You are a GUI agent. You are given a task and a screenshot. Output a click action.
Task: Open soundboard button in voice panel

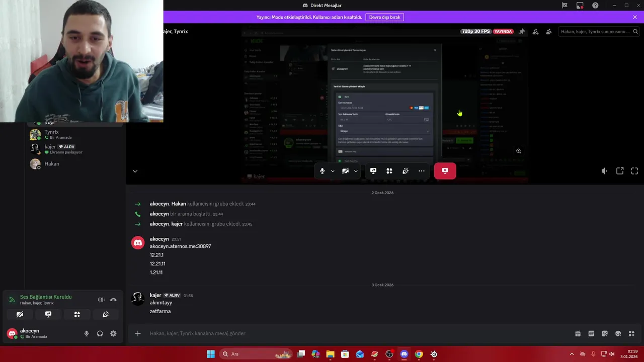(106, 314)
